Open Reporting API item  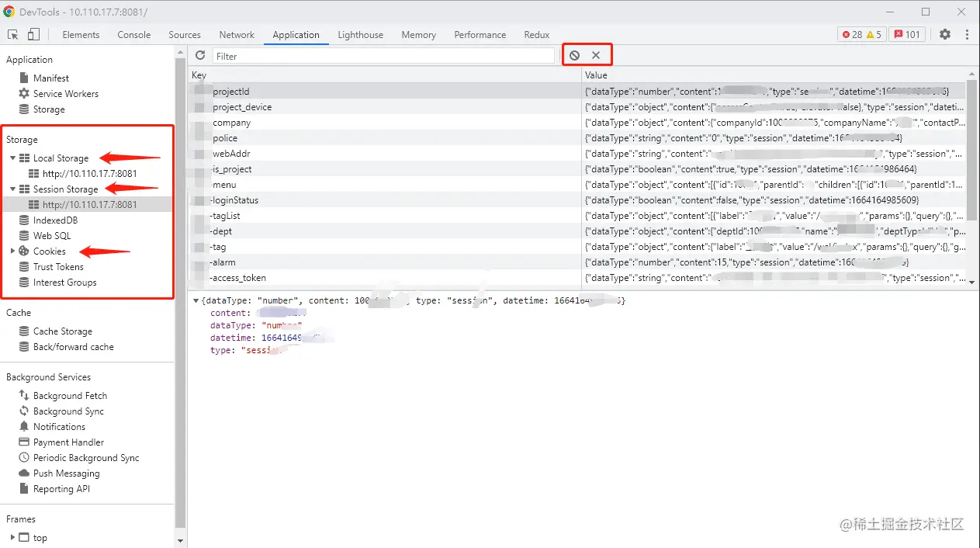[x=61, y=489]
